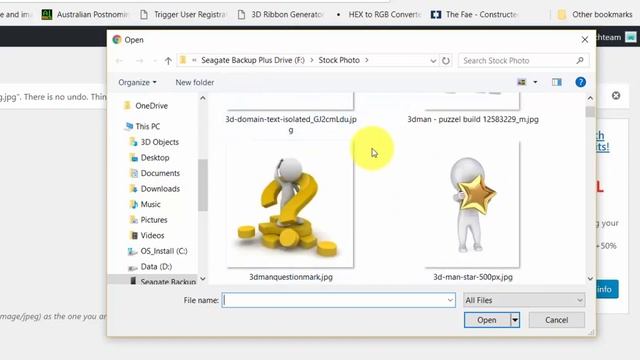Click the search magnifier icon
Screen dimensions: 640x360
580,60
